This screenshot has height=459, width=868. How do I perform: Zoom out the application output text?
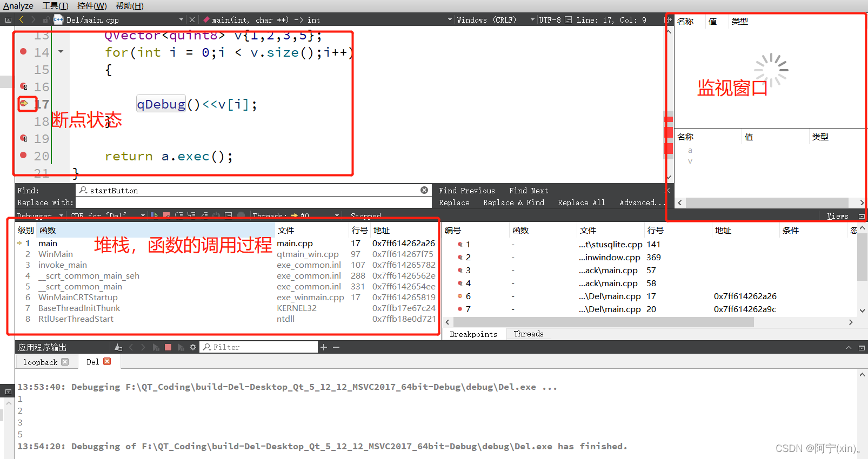click(x=336, y=347)
